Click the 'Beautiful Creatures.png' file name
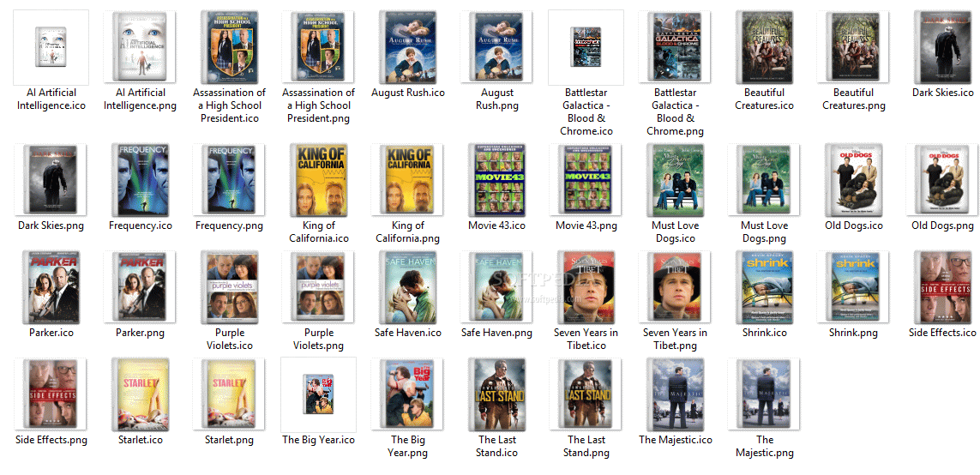This screenshot has width=980, height=475. [854, 99]
